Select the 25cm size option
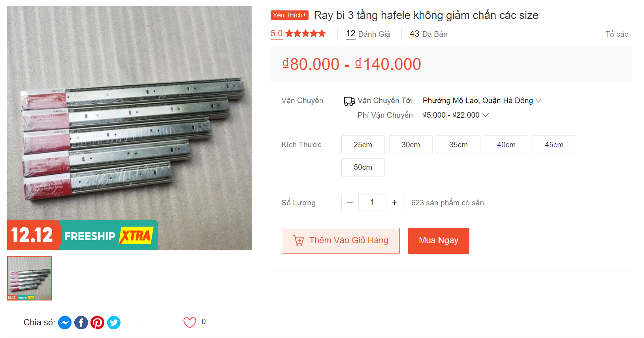Screen dimensions: 644x338 (363, 145)
